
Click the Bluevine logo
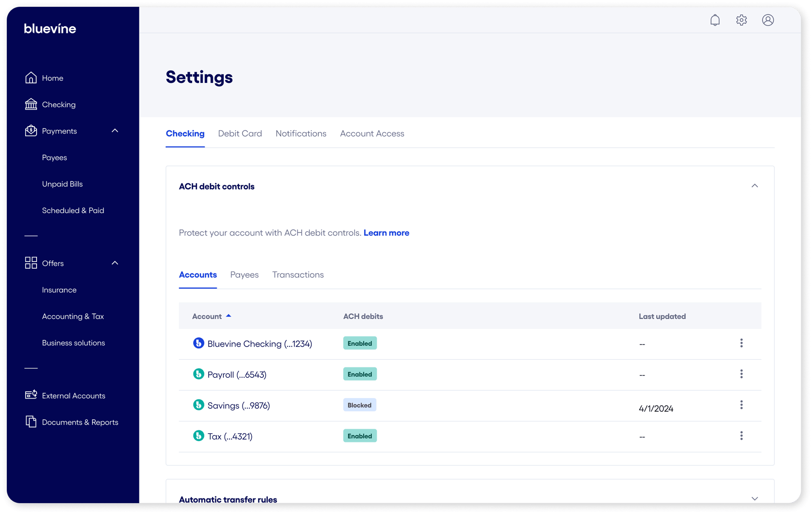point(50,29)
